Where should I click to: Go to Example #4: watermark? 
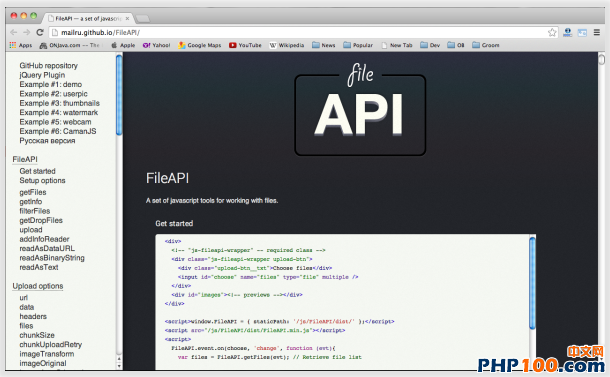[59, 112]
